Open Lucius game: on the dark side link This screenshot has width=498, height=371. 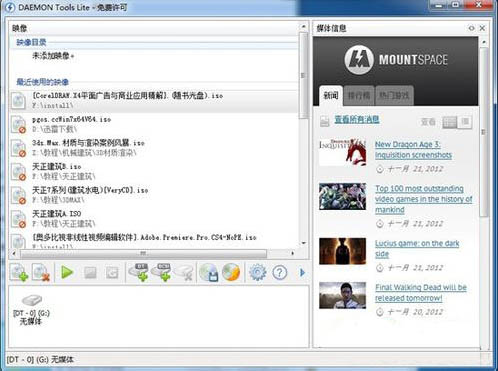tap(417, 248)
